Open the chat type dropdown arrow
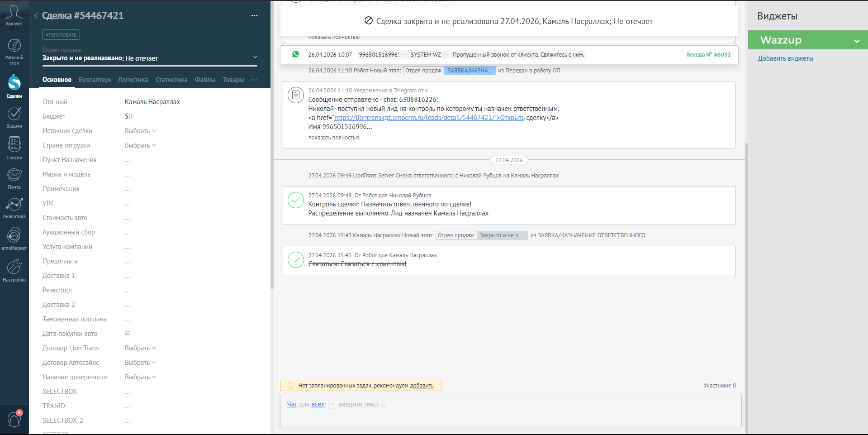The height and width of the screenshot is (435, 868). 332,404
